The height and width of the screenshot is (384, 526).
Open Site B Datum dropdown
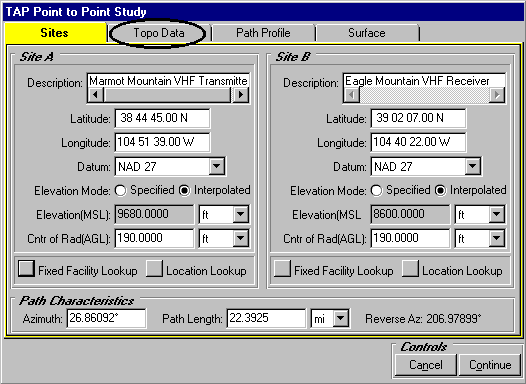[473, 166]
